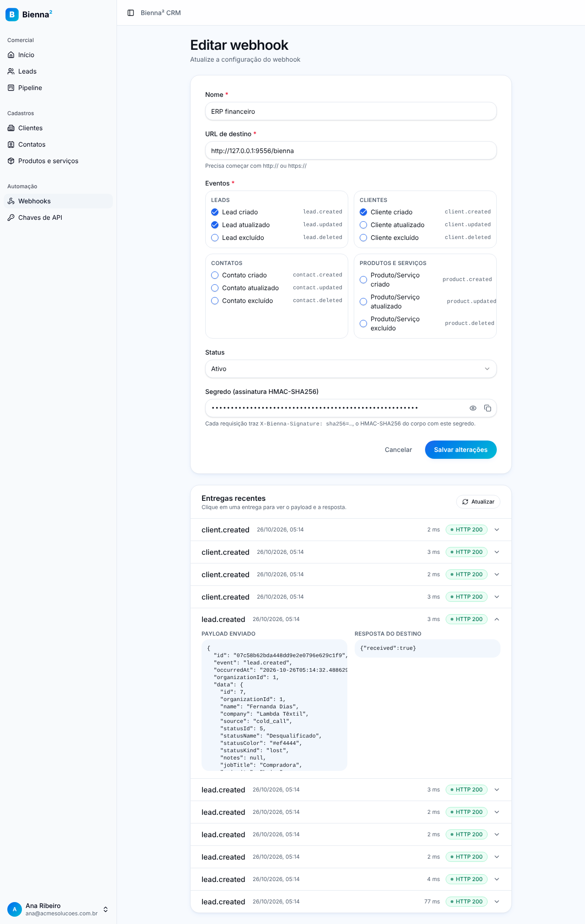Go to Leads in the sidebar
Screen dimensions: 585x924
tap(58, 71)
